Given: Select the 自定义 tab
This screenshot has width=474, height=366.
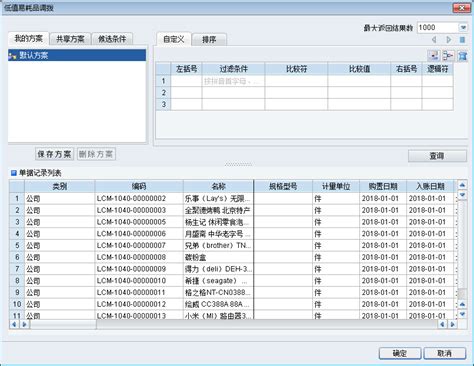Looking at the screenshot, I should pos(173,39).
